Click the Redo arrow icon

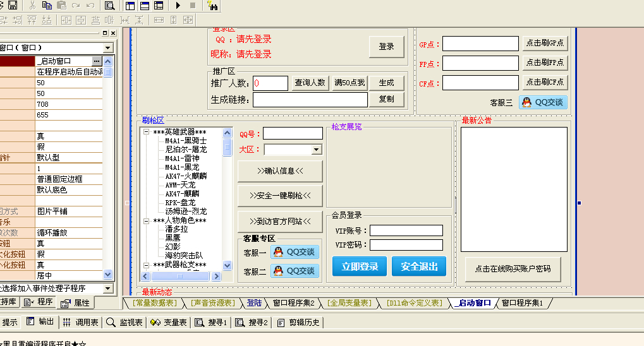click(76, 5)
